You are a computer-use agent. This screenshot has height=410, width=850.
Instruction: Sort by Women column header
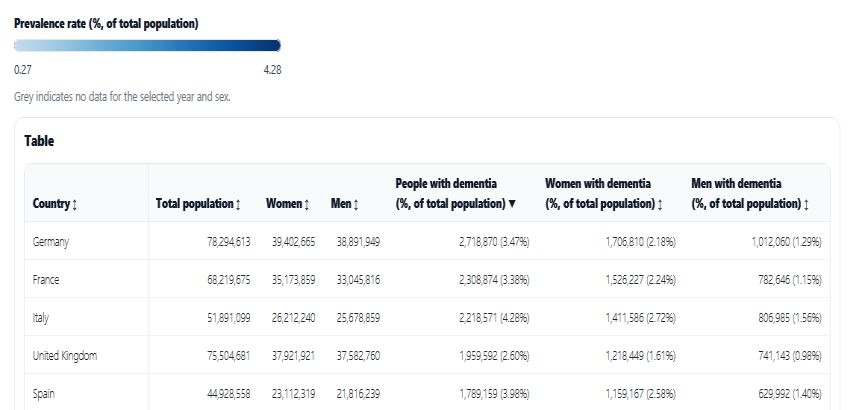pos(287,204)
